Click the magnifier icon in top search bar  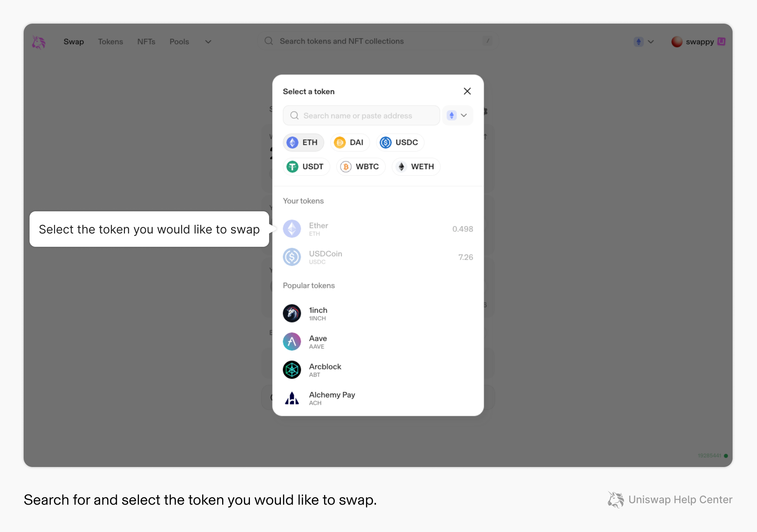(269, 41)
